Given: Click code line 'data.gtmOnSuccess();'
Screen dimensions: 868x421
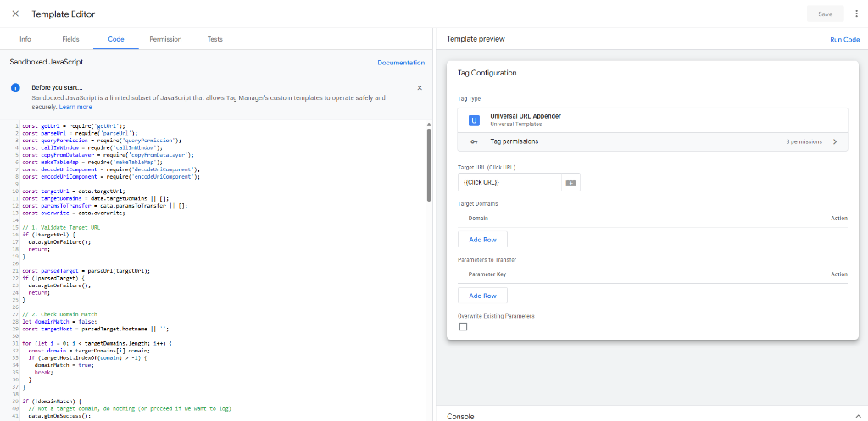Looking at the screenshot, I should pyautogui.click(x=59, y=415).
